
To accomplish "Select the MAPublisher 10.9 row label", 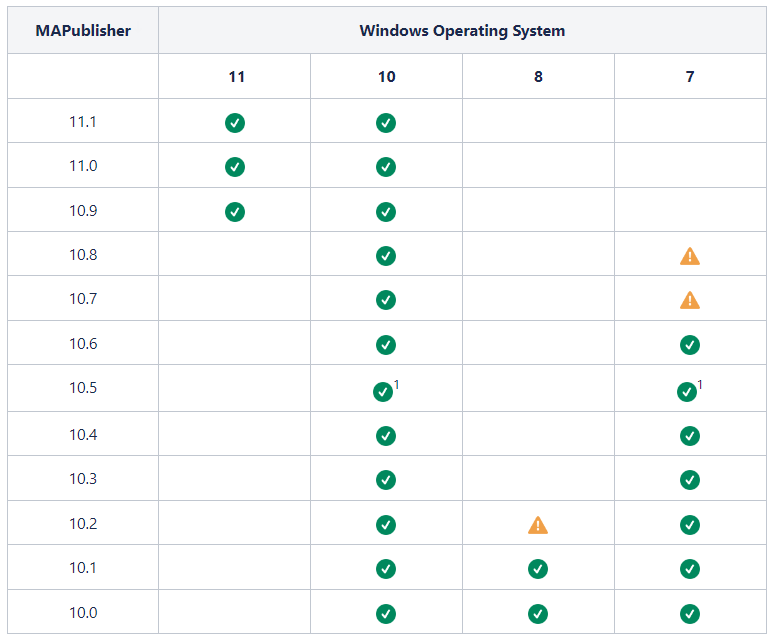I will (83, 211).
